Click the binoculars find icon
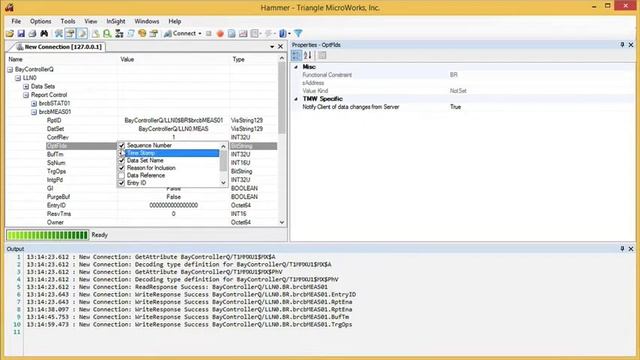Image resolution: width=640 pixels, height=360 pixels. [x=44, y=33]
